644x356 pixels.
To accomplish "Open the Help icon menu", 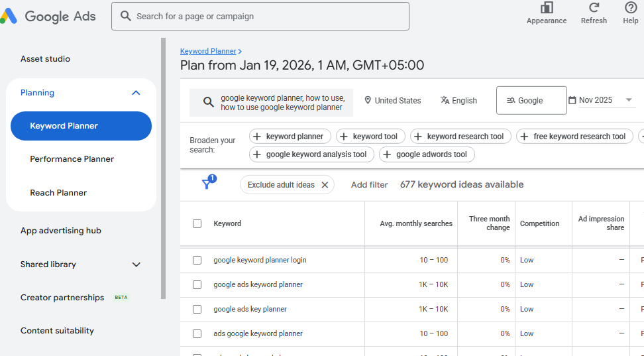I will (x=631, y=8).
